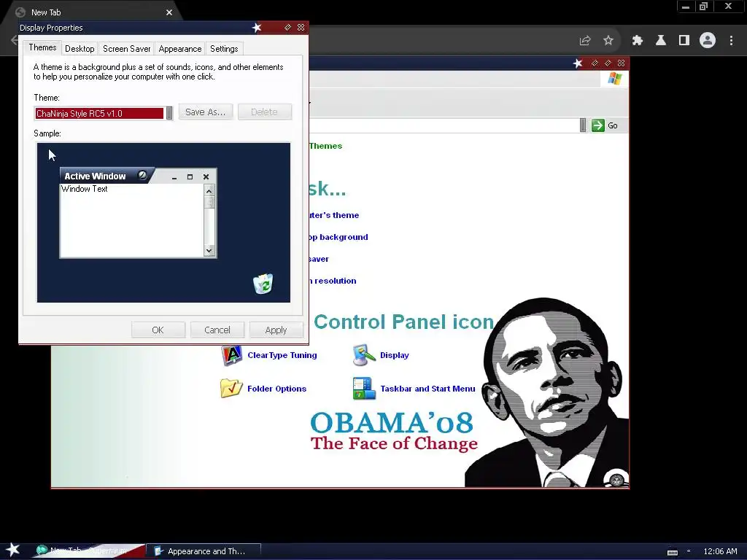Open Taskbar and Start Menu icon

pos(364,389)
